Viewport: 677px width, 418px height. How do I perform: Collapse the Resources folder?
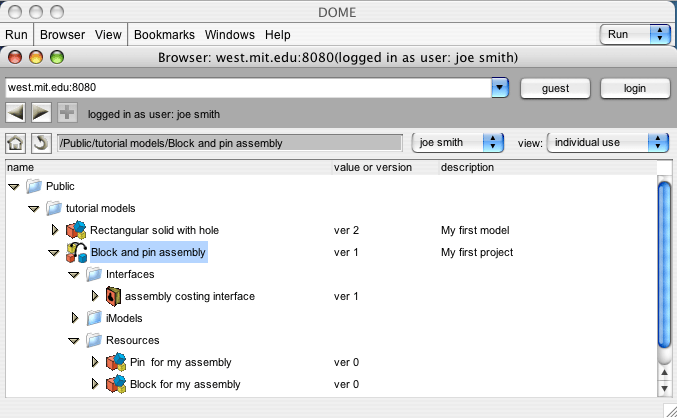(x=74, y=341)
